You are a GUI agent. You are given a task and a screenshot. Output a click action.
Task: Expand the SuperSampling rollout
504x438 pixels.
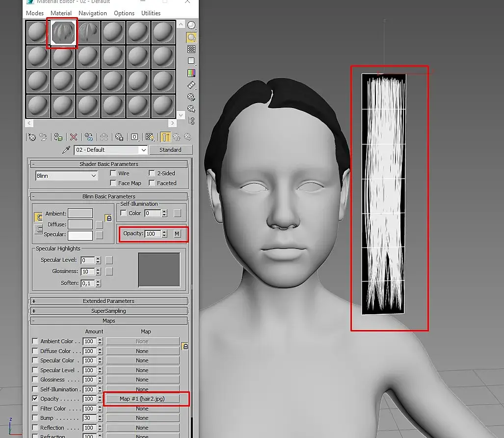[x=108, y=311]
